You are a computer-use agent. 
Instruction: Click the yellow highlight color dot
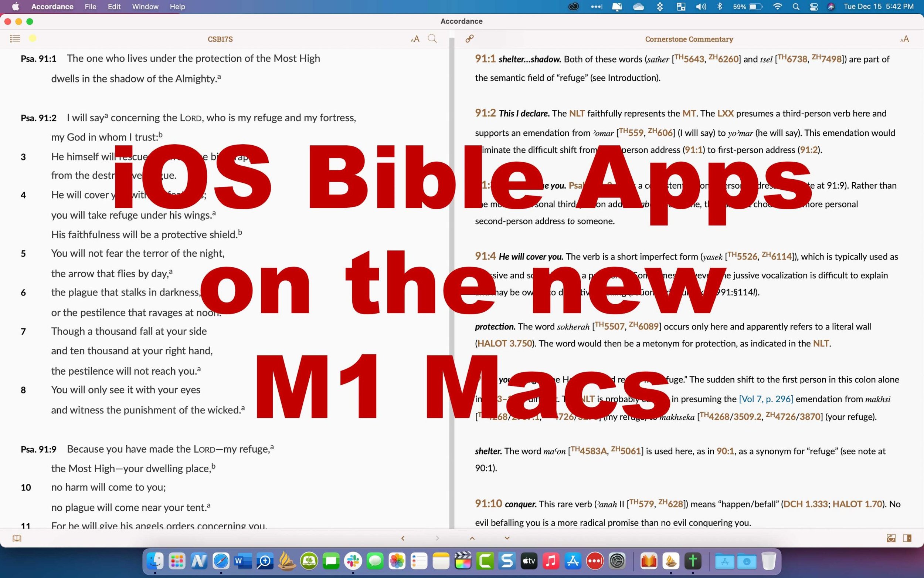pyautogui.click(x=33, y=38)
